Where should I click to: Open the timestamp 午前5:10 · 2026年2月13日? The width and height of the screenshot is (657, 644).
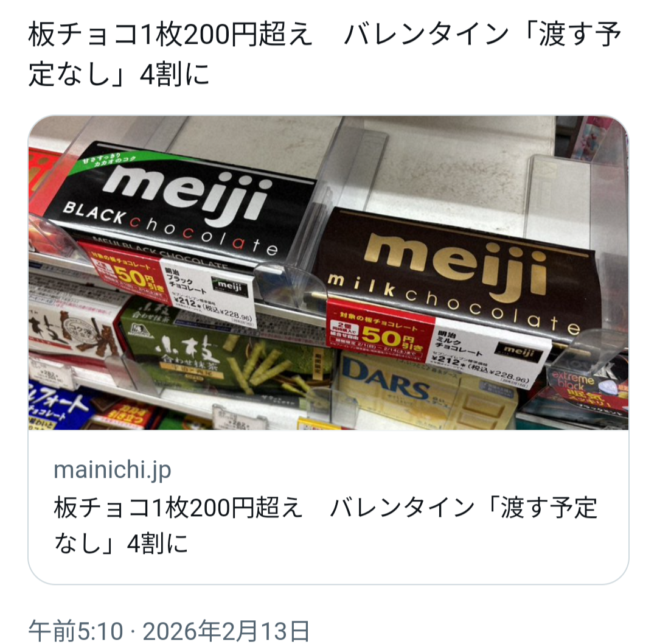click(169, 631)
